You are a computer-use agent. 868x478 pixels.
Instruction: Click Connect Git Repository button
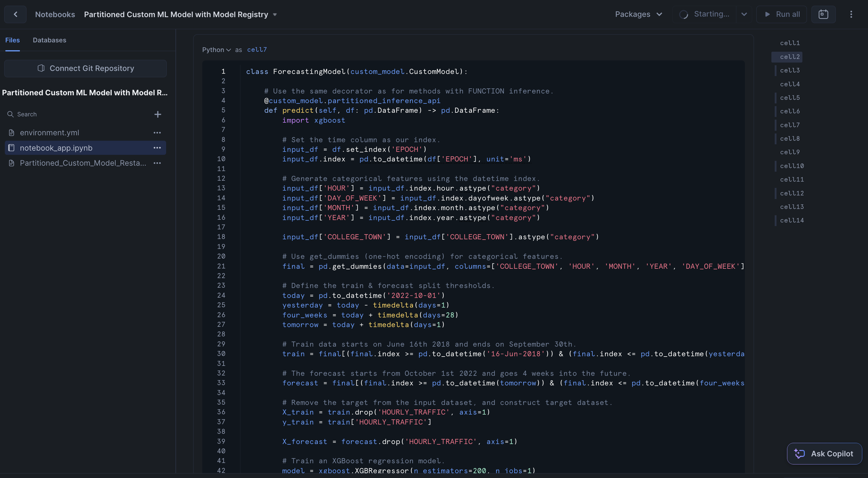(x=85, y=68)
